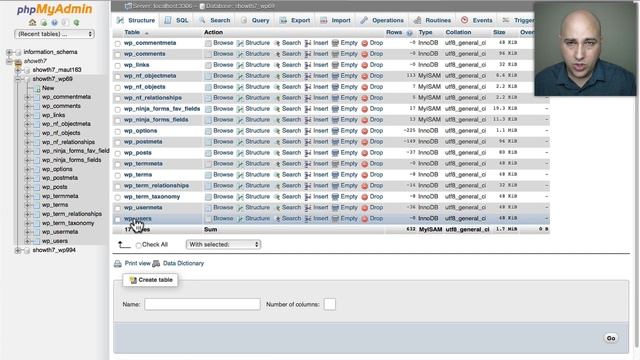Click the Home icon under phpMyAdmin logo
This screenshot has width=640, height=360.
pos(33,22)
